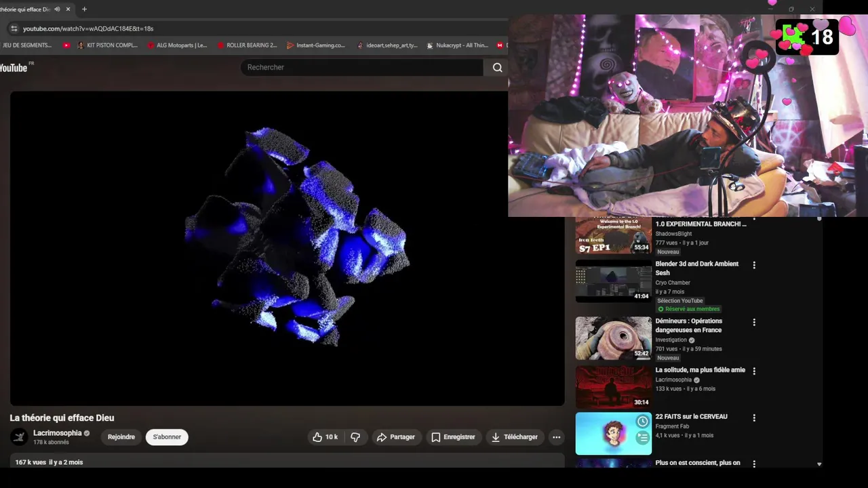
Task: Open more actions ellipsis under video
Action: click(x=557, y=437)
